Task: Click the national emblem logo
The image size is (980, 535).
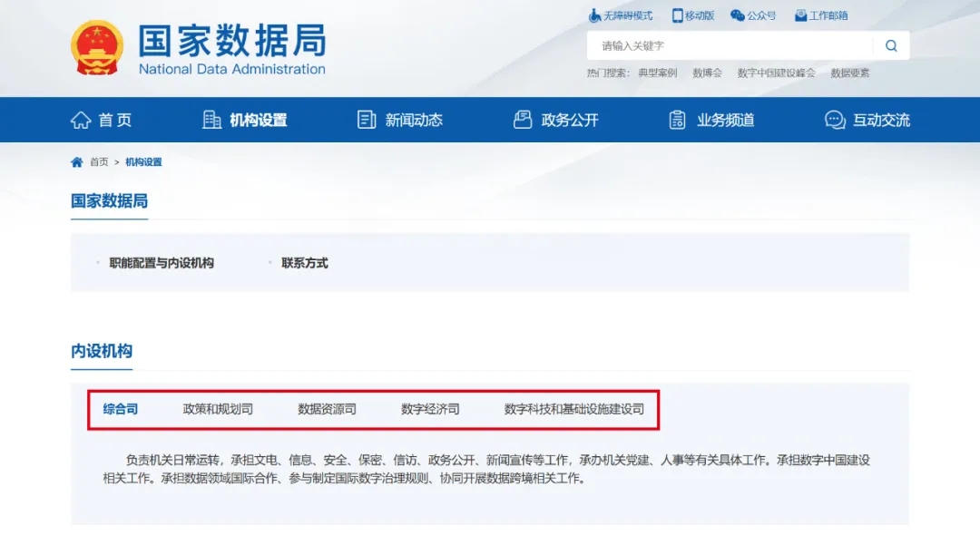Action: pyautogui.click(x=97, y=48)
